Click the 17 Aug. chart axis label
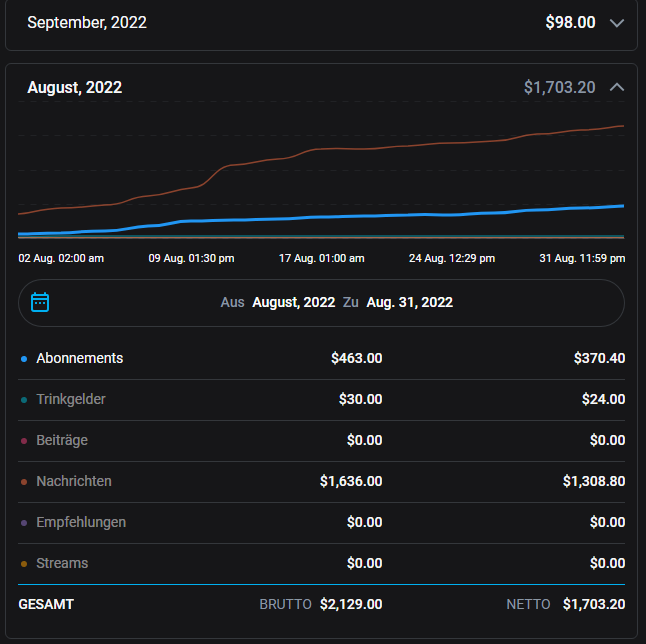The height and width of the screenshot is (644, 646). (321, 258)
